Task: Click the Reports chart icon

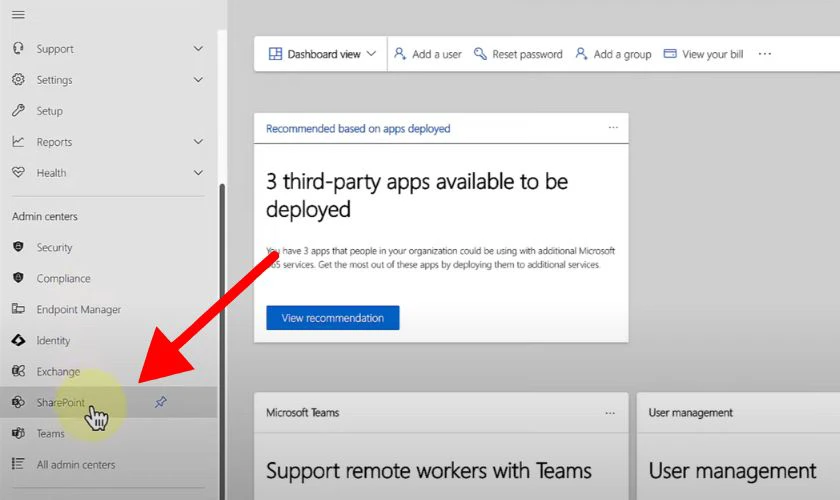Action: click(18, 141)
